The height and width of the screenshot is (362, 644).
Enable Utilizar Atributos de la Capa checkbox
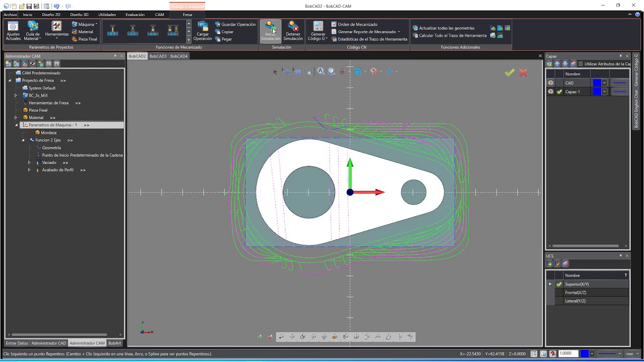pyautogui.click(x=581, y=64)
